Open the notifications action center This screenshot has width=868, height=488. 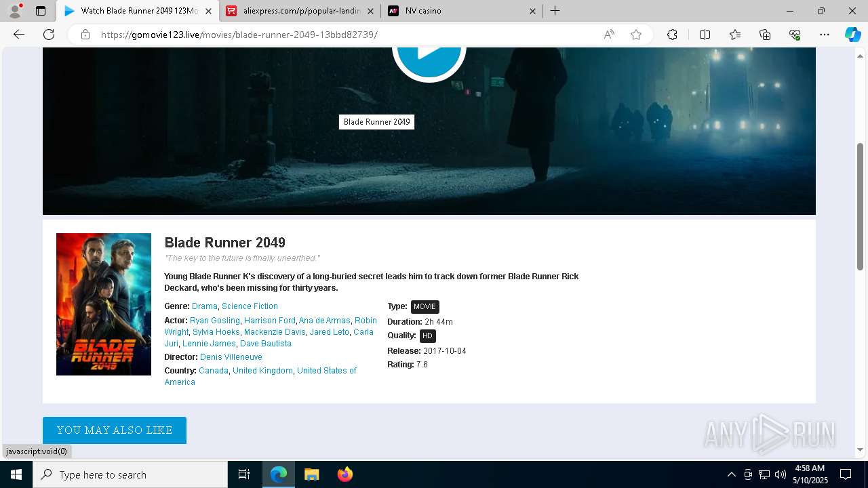pyautogui.click(x=846, y=474)
